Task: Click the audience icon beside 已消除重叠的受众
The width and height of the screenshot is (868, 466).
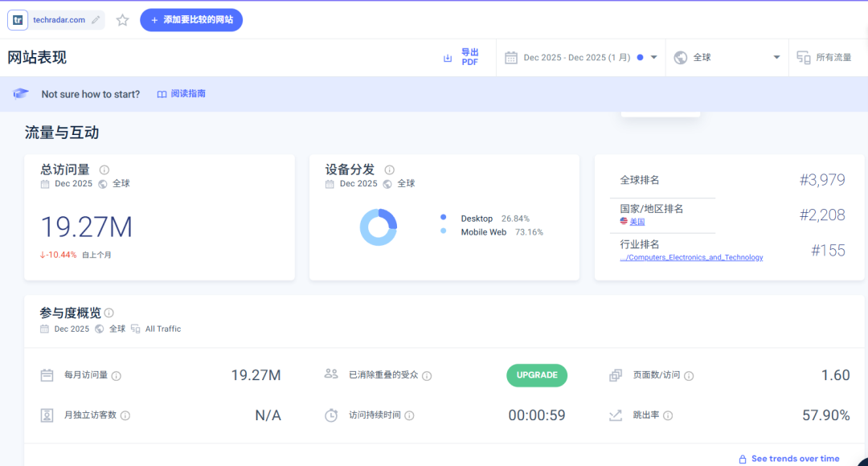Action: click(x=330, y=374)
